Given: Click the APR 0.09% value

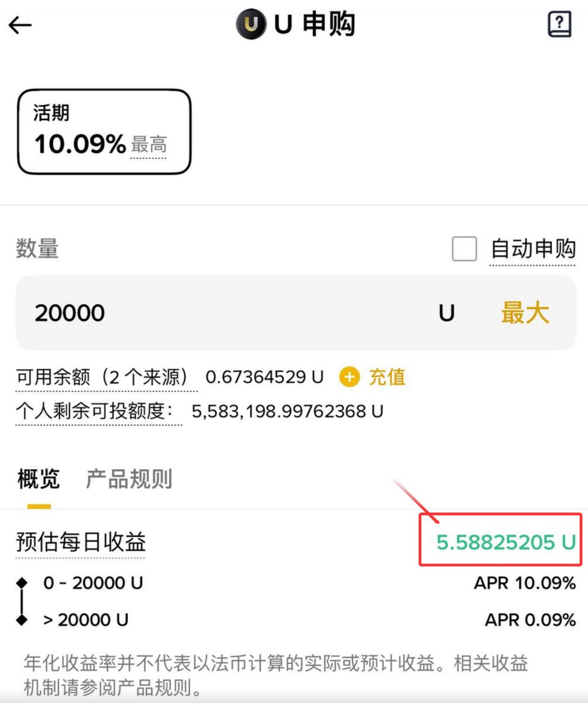Looking at the screenshot, I should coord(531,619).
